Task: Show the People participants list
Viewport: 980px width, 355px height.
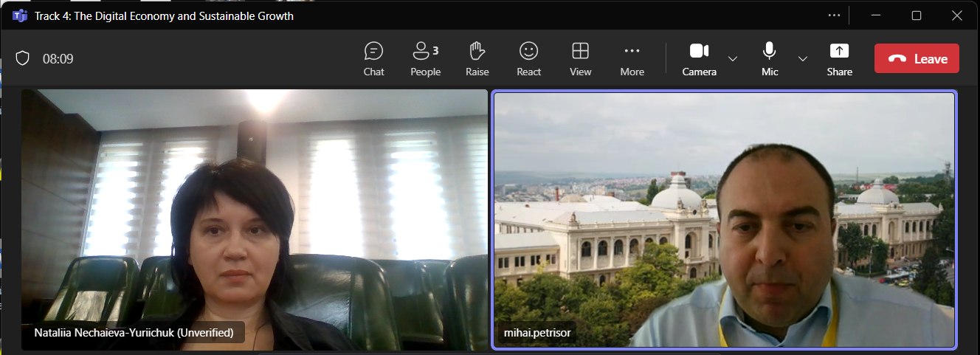Action: [x=425, y=59]
